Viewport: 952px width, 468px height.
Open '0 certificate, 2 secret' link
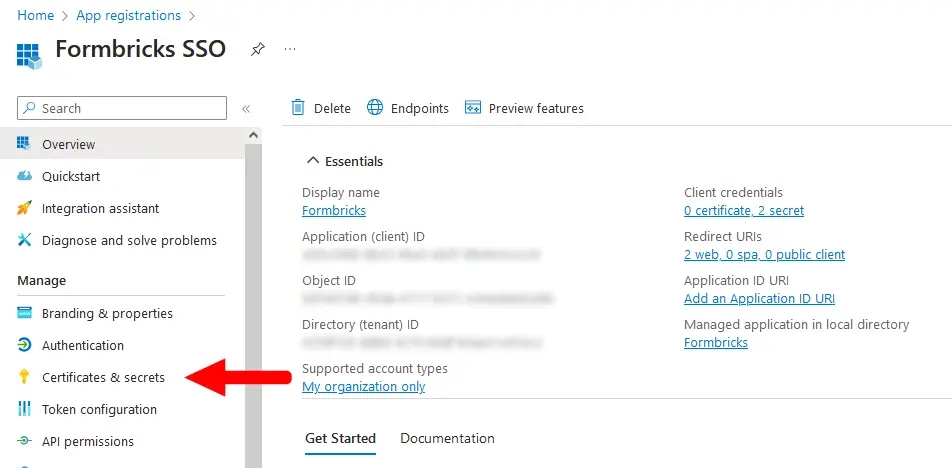tap(744, 211)
